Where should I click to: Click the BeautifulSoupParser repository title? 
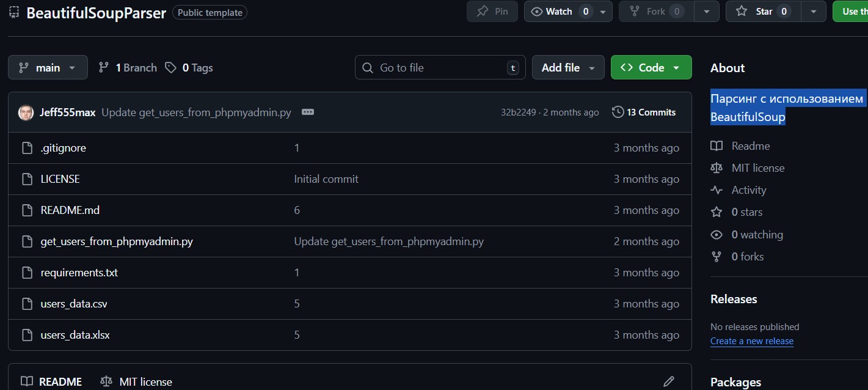[x=96, y=13]
